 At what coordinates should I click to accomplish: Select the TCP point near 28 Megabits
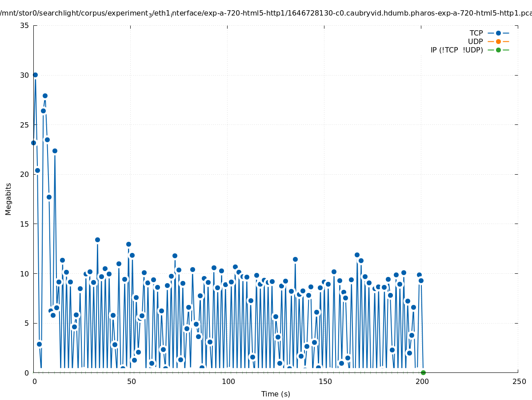pos(45,96)
